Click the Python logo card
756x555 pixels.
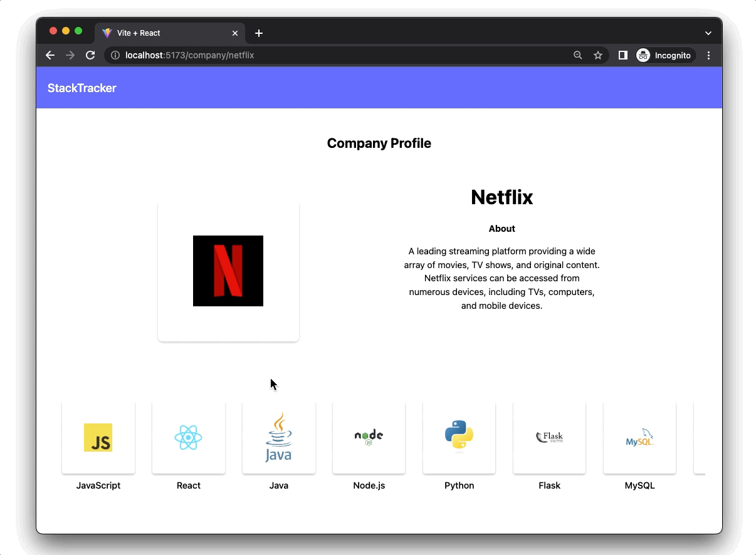pos(459,438)
